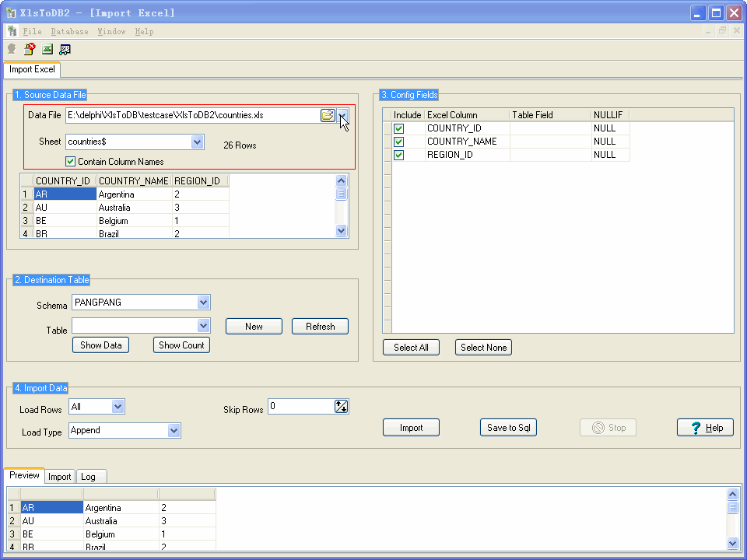
Task: Switch to the Import bottom tab
Action: click(x=60, y=477)
